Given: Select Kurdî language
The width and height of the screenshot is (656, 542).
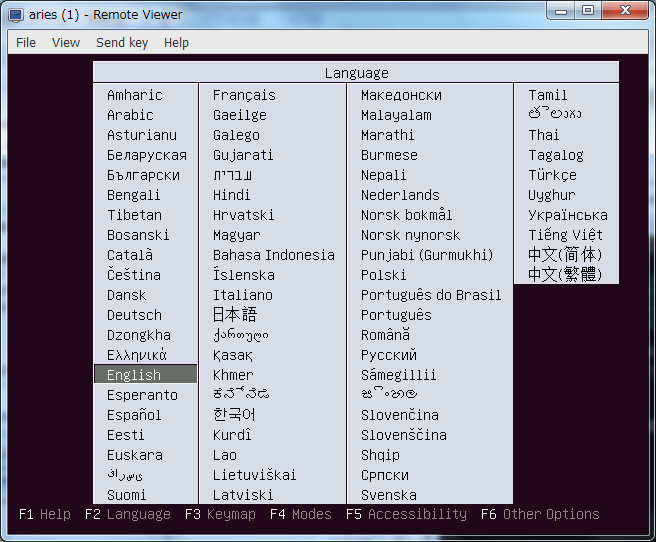Looking at the screenshot, I should click(x=232, y=435).
